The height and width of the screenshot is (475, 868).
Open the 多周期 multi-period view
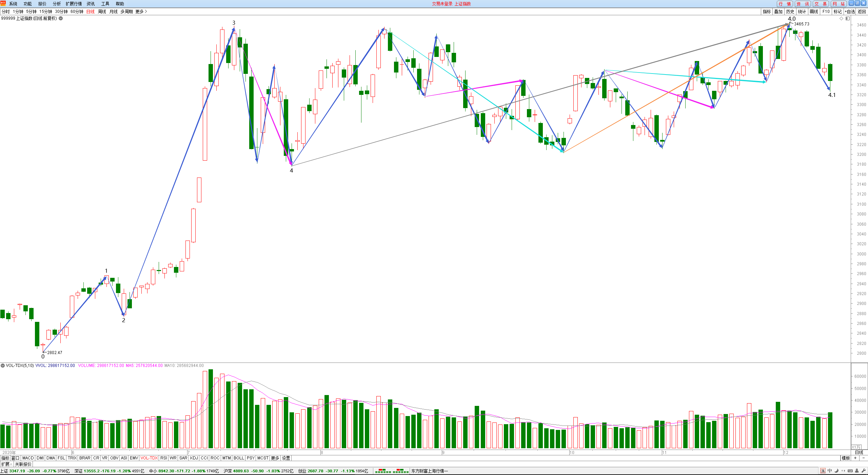click(126, 12)
